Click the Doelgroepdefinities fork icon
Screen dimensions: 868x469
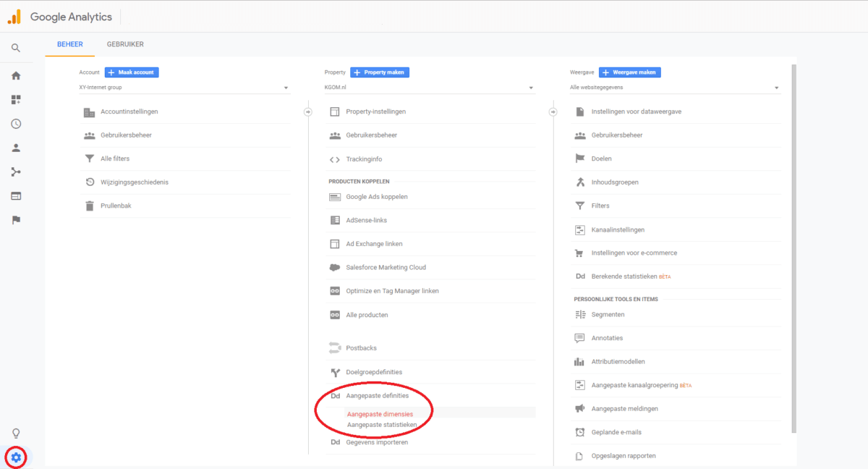point(335,372)
